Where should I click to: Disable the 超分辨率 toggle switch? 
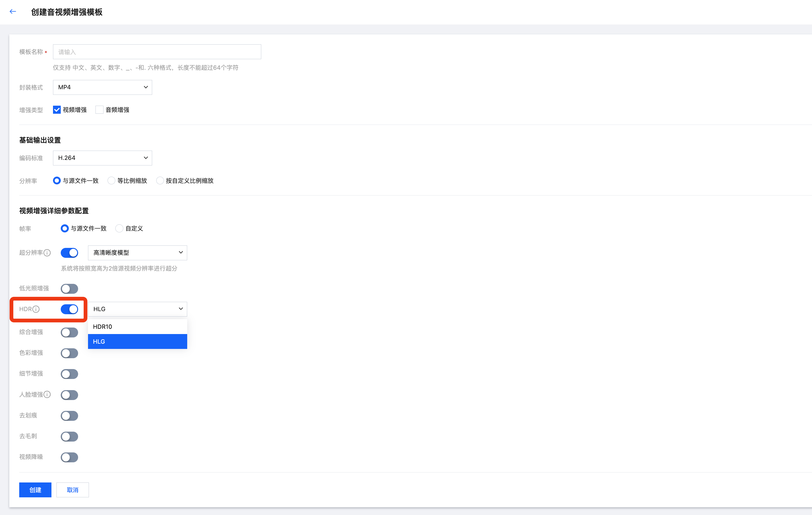coord(69,253)
